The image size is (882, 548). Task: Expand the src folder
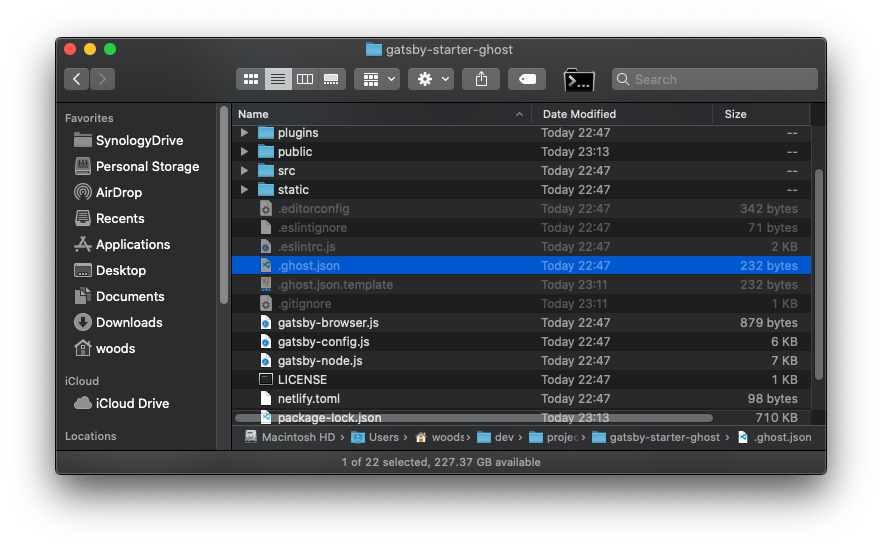click(x=244, y=170)
